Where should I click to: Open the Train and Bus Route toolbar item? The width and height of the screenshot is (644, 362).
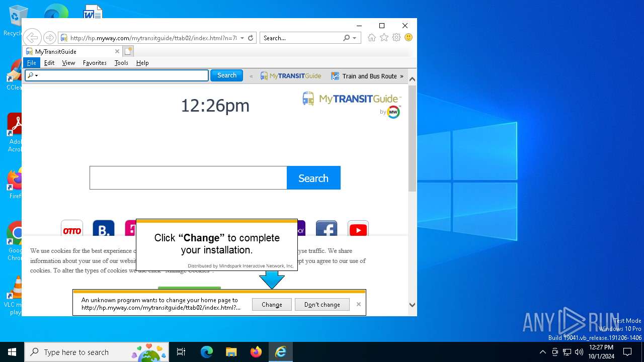click(364, 76)
